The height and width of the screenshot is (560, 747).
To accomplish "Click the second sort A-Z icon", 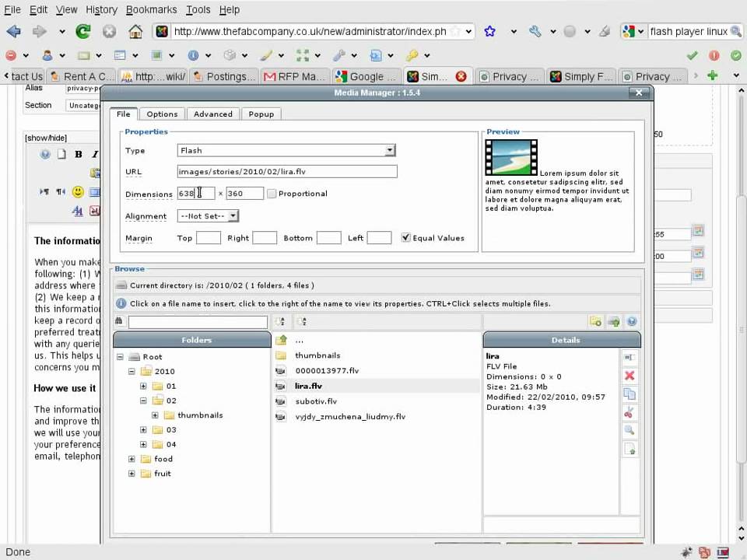I will tap(302, 321).
